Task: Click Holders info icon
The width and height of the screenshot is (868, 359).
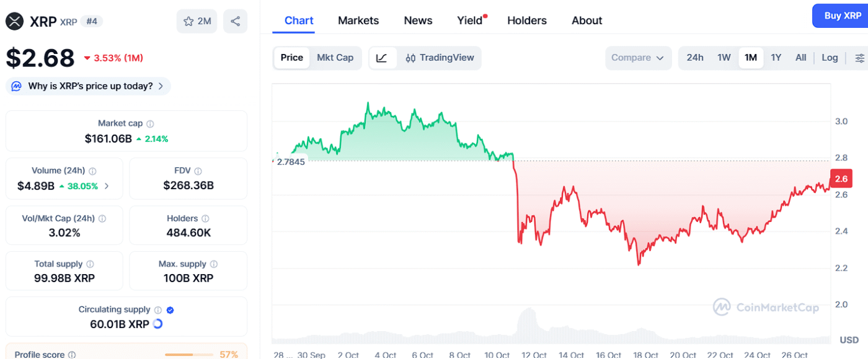Action: [x=205, y=219]
